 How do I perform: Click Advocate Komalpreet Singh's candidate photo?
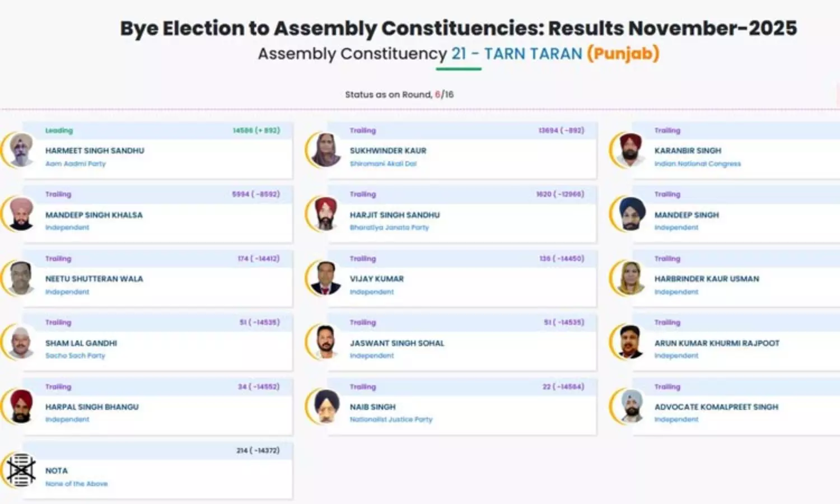[631, 407]
